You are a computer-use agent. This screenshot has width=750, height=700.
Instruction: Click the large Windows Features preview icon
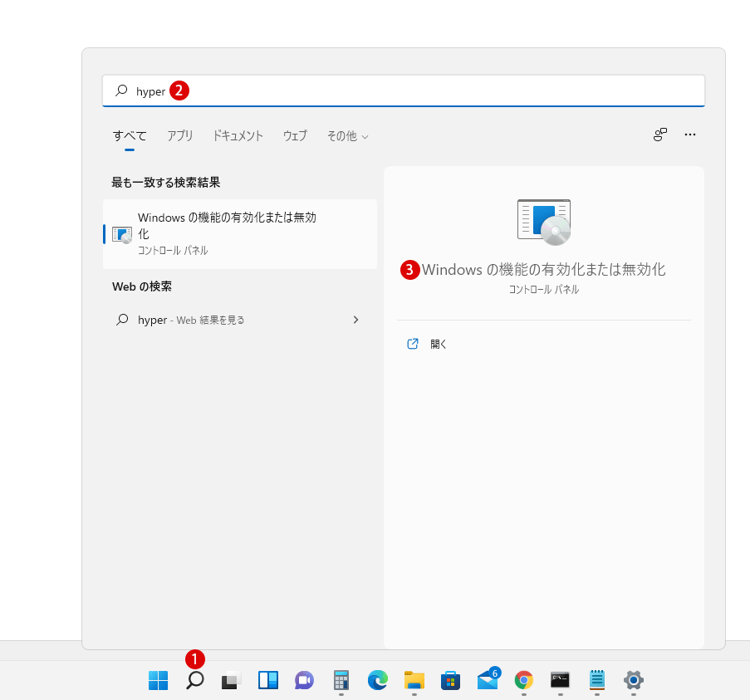(x=544, y=222)
